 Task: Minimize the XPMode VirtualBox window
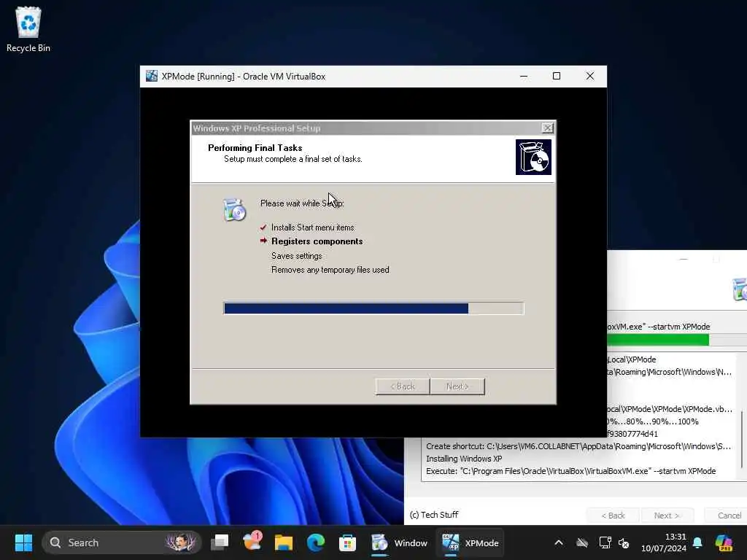coord(524,76)
